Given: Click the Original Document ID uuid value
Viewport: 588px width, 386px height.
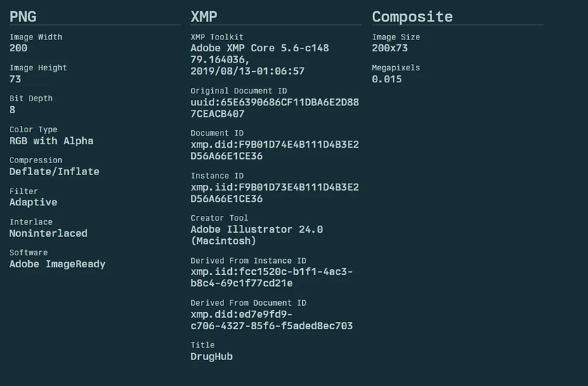Looking at the screenshot, I should 275,108.
